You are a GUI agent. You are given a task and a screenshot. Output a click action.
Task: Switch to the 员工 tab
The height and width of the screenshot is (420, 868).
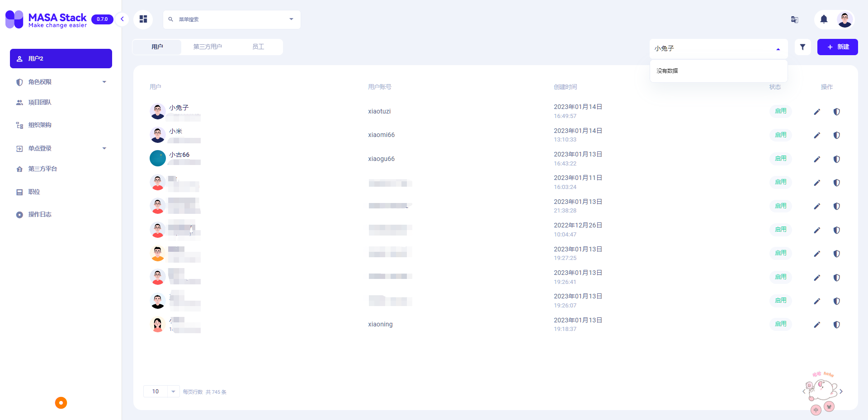258,46
